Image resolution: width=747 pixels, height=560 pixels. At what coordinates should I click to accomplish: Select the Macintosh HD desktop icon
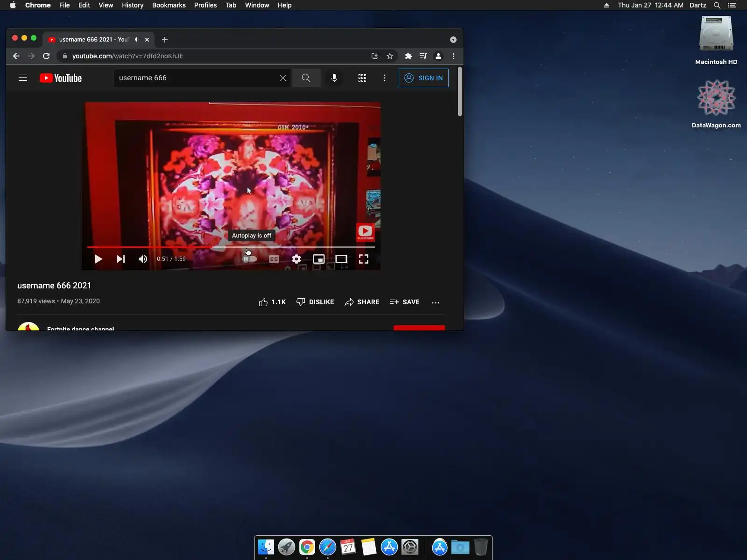pyautogui.click(x=716, y=41)
